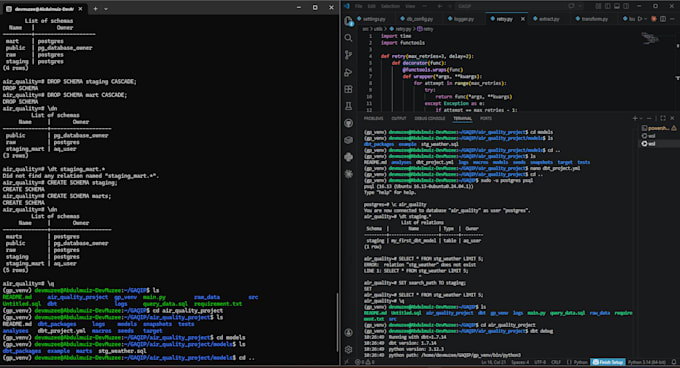This screenshot has width=680, height=368.
Task: Click the go back arrow in title bar
Action: tap(439, 6)
